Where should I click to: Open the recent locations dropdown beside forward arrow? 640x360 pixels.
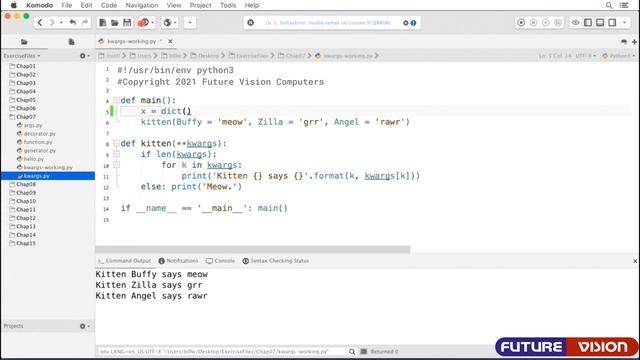pyautogui.click(x=61, y=22)
